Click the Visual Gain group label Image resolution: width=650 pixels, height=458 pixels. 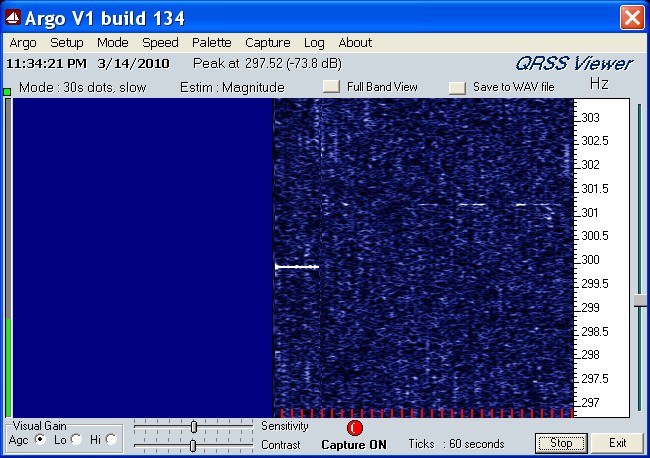(x=39, y=426)
